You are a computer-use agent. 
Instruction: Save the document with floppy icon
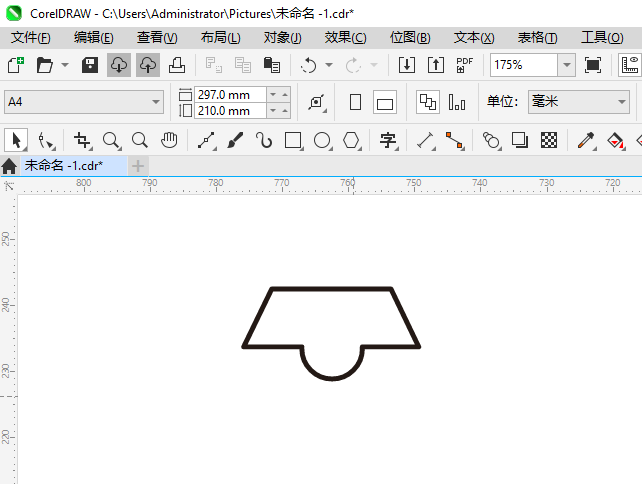tap(90, 65)
